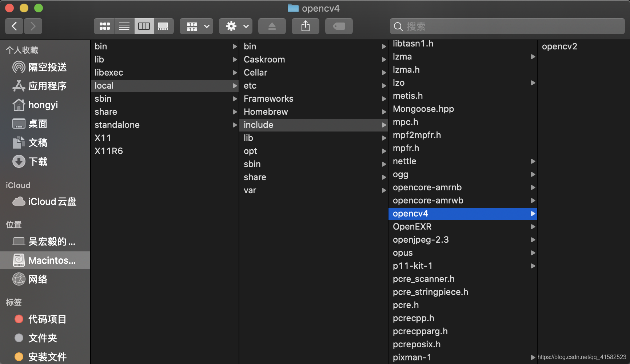Open 桌面 desktop in sidebar
The height and width of the screenshot is (364, 630).
[45, 124]
